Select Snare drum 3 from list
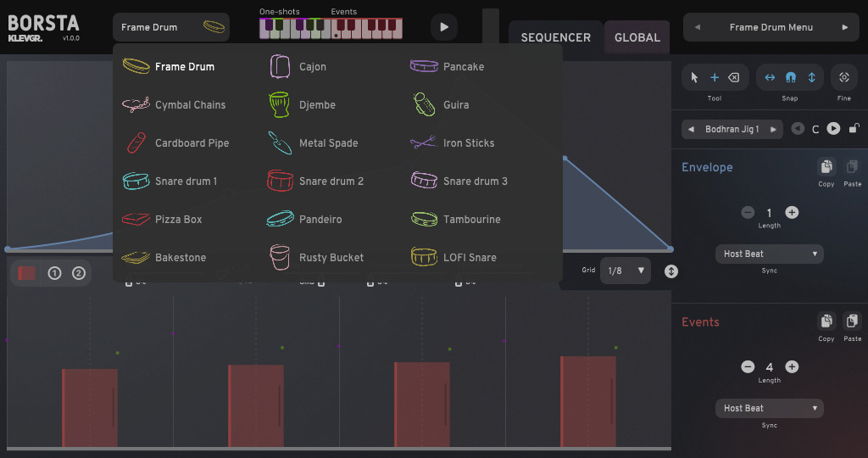The image size is (868, 458). (459, 182)
